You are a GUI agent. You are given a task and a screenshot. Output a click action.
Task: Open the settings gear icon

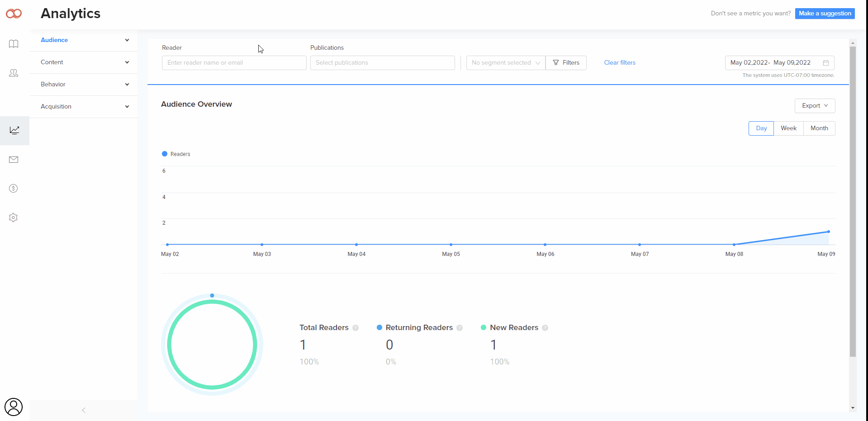click(14, 218)
